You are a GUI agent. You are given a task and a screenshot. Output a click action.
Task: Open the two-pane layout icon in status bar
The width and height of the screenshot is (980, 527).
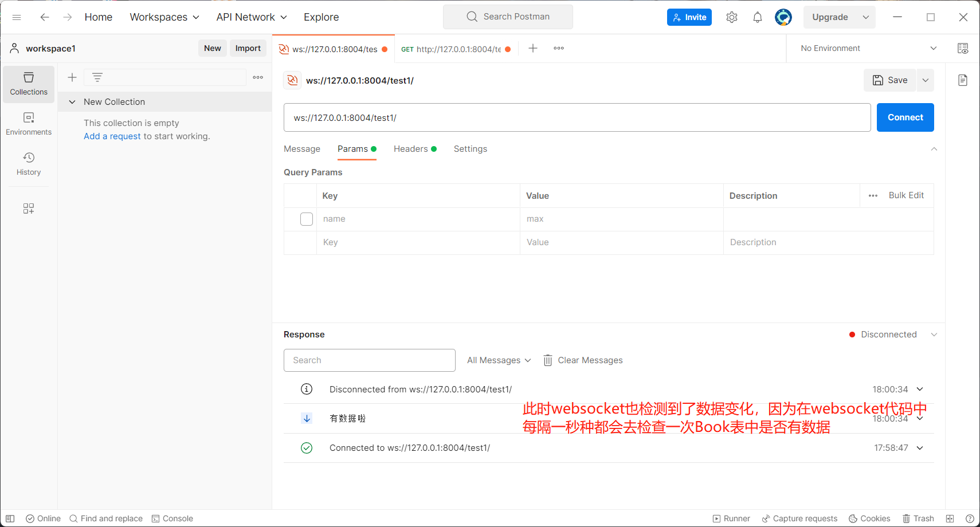950,518
